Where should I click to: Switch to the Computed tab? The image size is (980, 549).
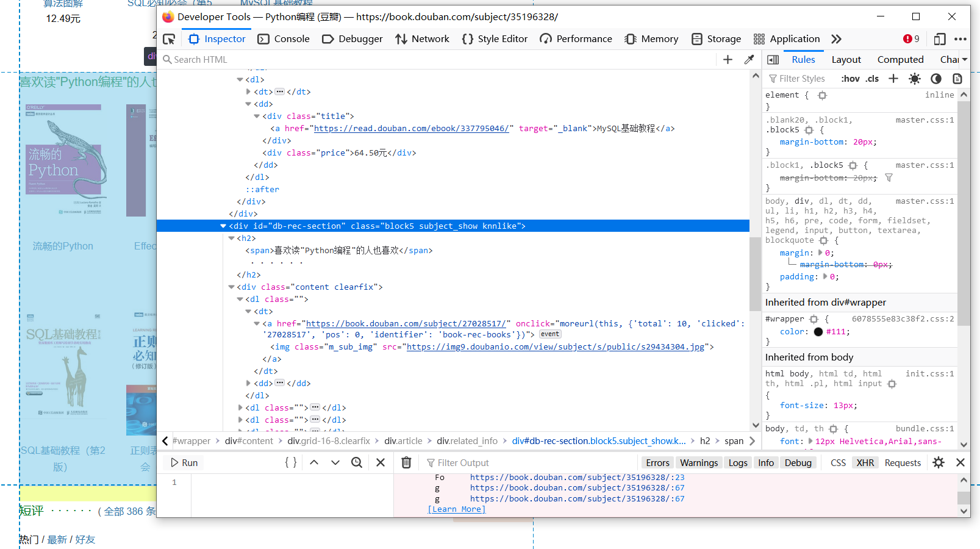(x=901, y=59)
